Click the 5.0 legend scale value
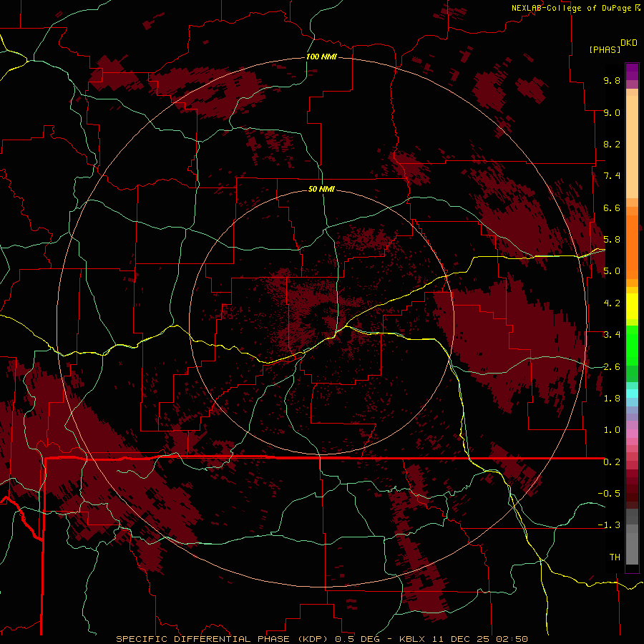The height and width of the screenshot is (644, 644). click(612, 271)
